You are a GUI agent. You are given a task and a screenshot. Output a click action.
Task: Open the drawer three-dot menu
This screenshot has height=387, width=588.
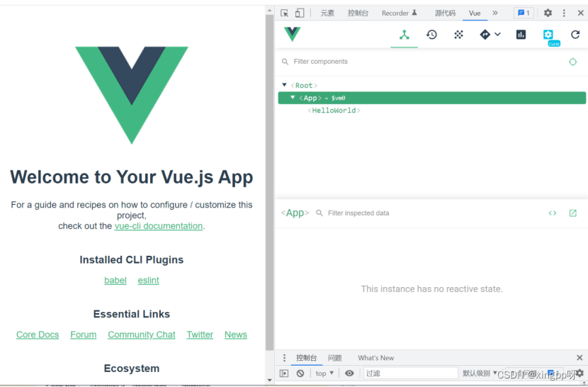(x=284, y=358)
